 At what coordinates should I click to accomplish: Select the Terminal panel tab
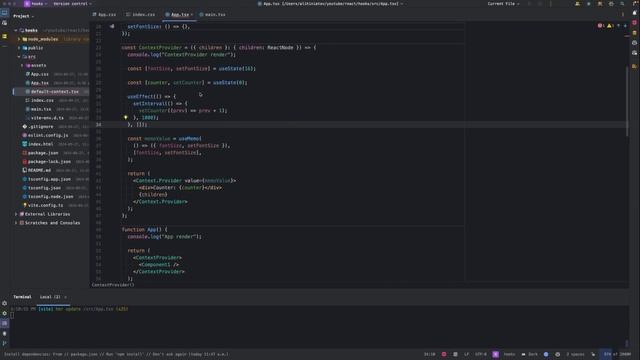(x=22, y=297)
